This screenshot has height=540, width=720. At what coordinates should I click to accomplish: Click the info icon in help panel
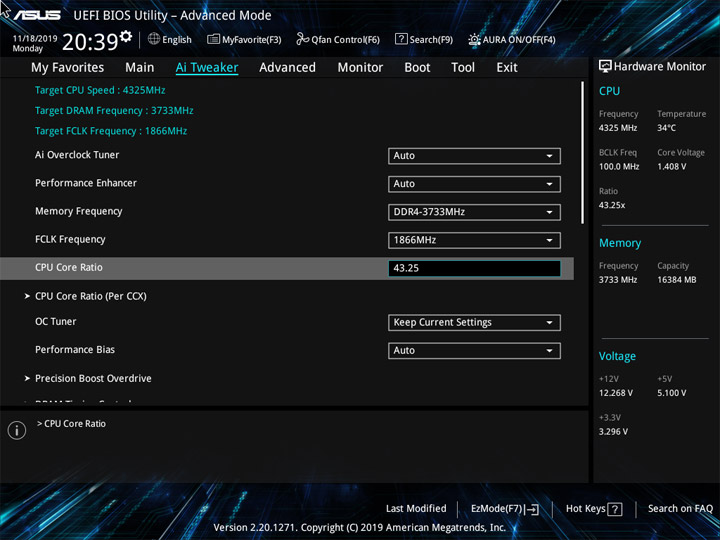tap(17, 430)
